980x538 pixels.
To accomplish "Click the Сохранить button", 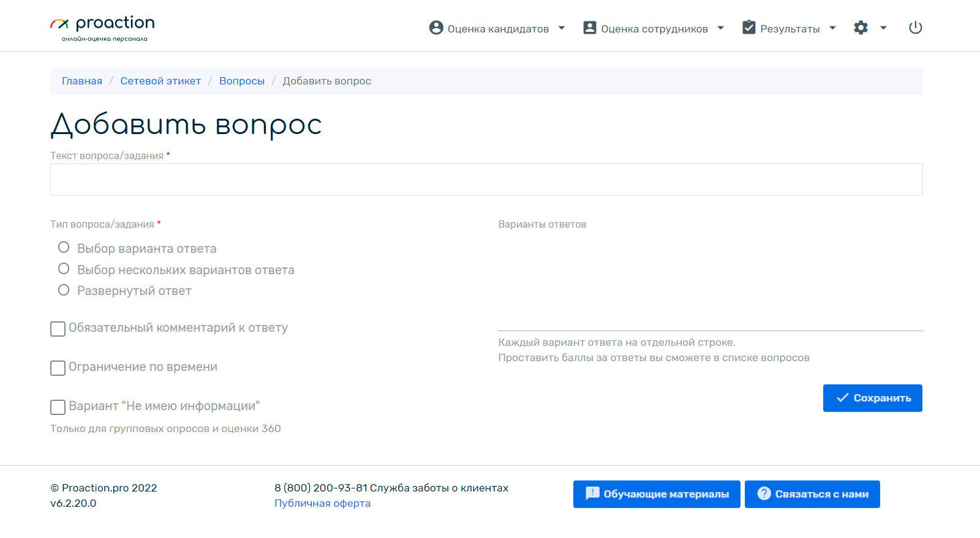I will 873,398.
